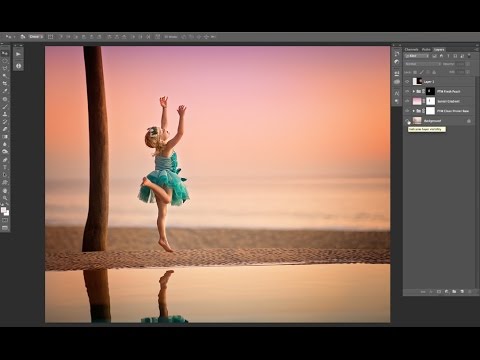Collapse the PTM Clean base group
Viewport: 480px width, 360px height.
pos(414,111)
